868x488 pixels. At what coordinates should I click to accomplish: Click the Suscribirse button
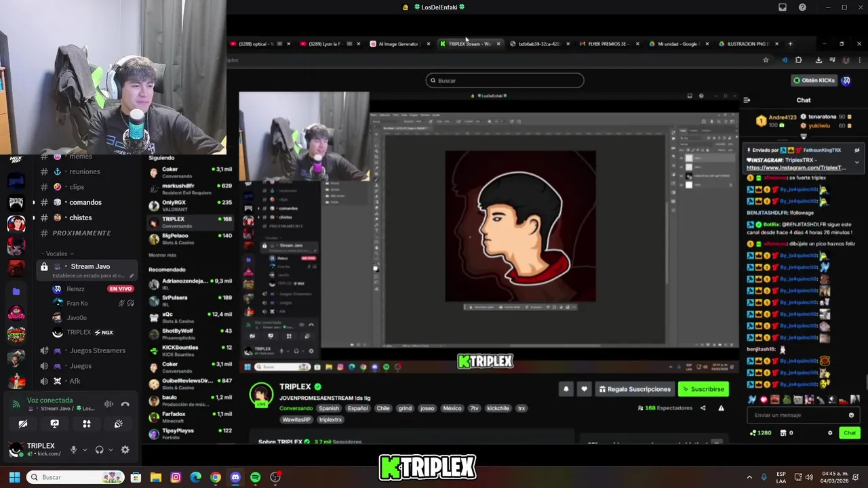704,389
